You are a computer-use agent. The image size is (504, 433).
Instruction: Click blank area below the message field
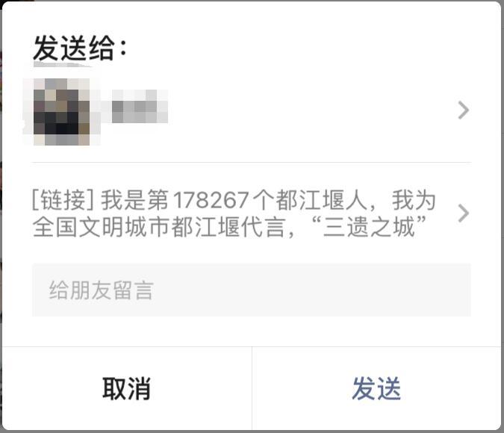coord(252,331)
